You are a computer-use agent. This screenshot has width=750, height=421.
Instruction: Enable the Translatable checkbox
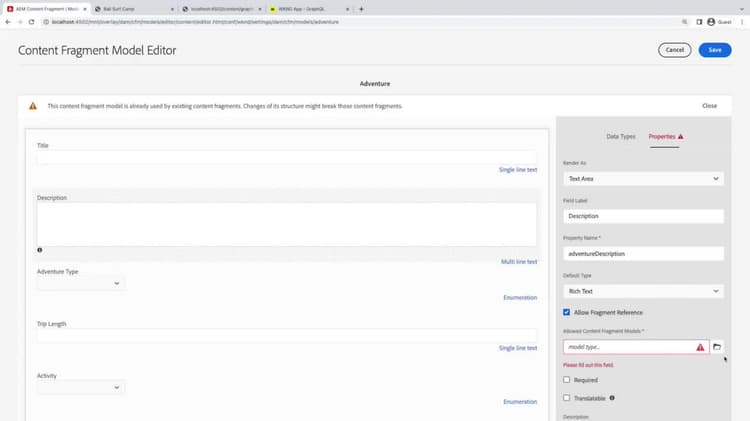[x=566, y=398]
